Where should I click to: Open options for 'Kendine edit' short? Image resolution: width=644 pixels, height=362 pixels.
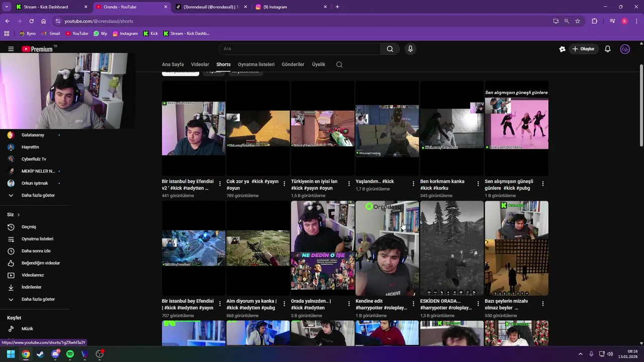[414, 304]
